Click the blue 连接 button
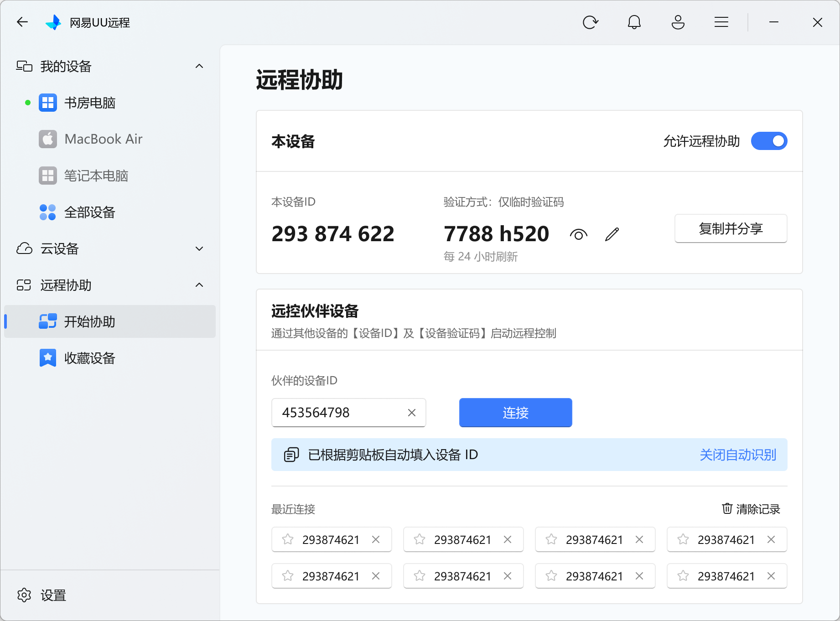 515,413
